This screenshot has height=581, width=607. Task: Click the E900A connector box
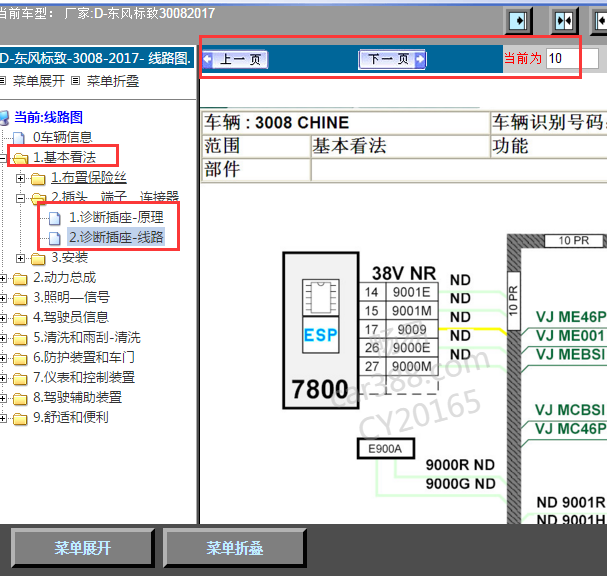(x=386, y=449)
